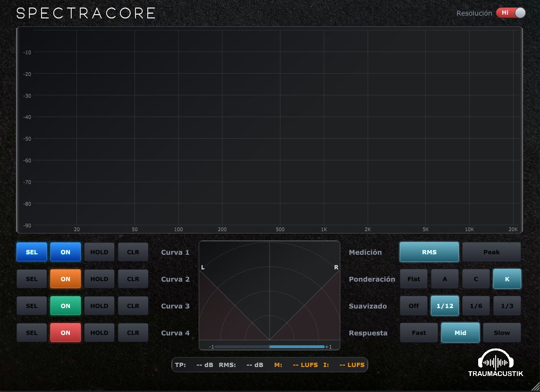Click the -90 dB axis label
540x392 pixels.
click(27, 225)
